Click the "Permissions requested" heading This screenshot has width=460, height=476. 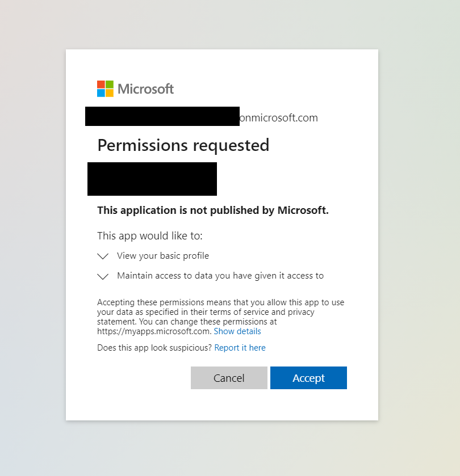(183, 145)
